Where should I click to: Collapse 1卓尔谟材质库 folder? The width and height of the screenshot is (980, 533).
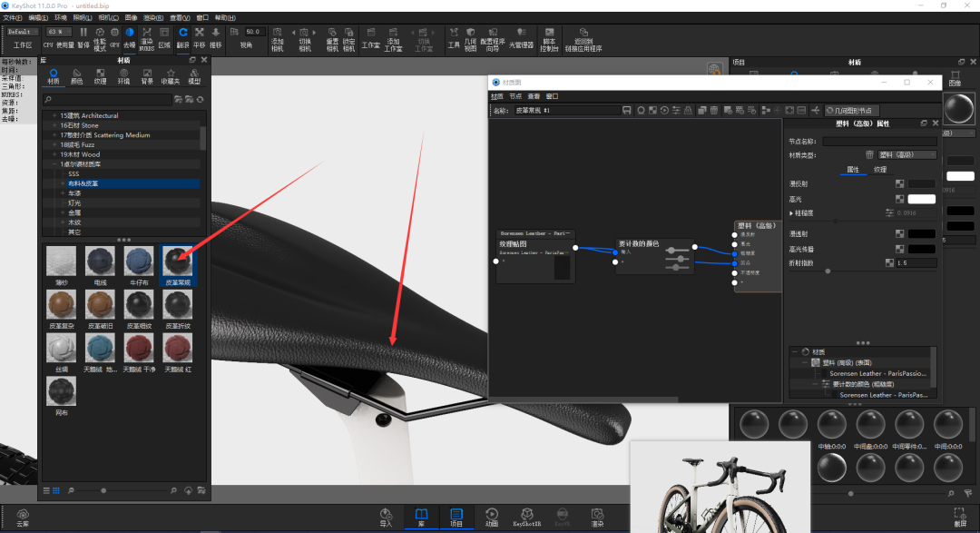[x=54, y=164]
